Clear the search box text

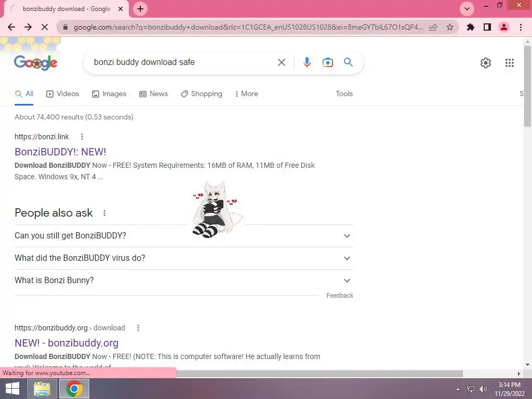point(281,62)
